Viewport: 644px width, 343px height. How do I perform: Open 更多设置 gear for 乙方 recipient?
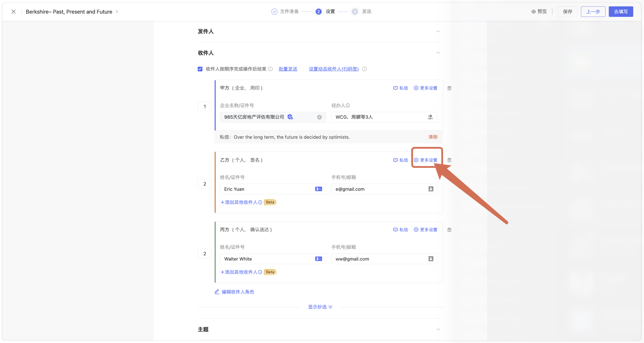(426, 160)
